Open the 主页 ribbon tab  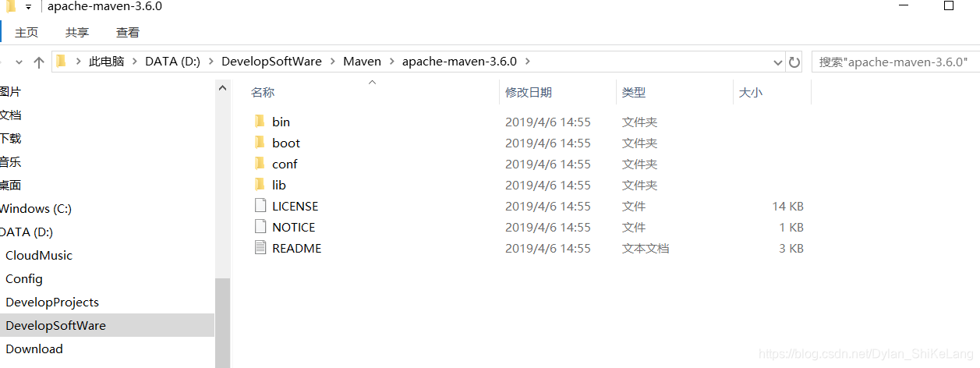27,32
